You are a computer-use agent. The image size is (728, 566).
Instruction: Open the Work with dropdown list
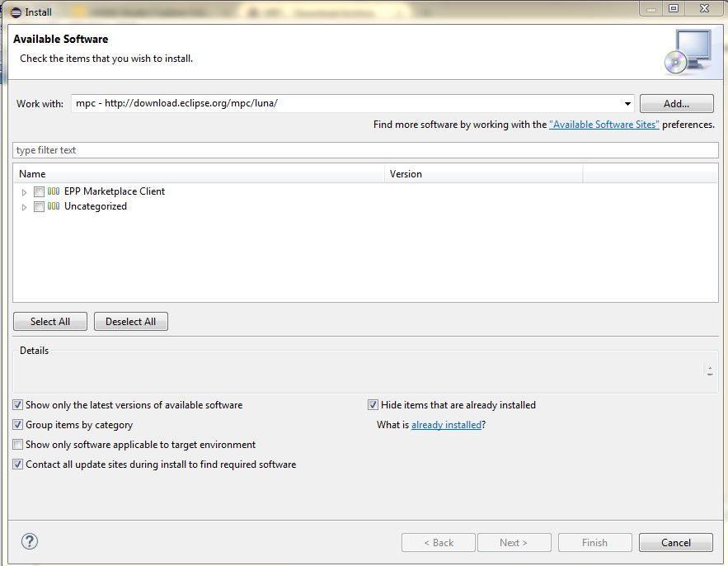pyautogui.click(x=627, y=104)
